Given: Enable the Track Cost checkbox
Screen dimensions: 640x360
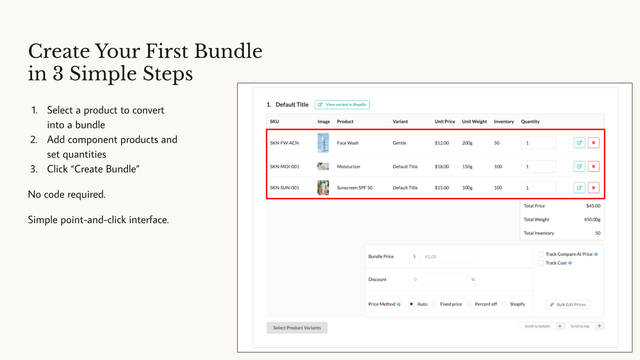Looking at the screenshot, I should [x=541, y=263].
